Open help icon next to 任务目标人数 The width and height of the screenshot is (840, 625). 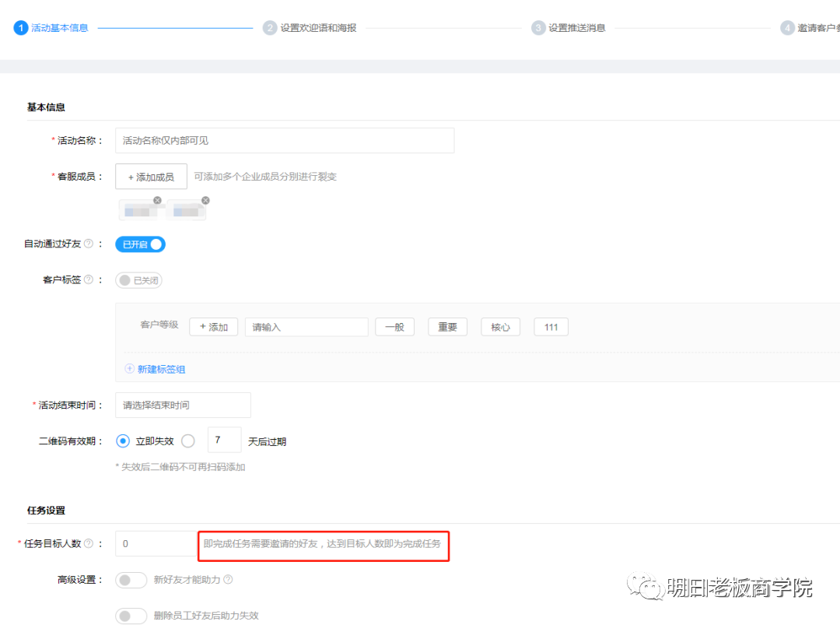coord(89,543)
